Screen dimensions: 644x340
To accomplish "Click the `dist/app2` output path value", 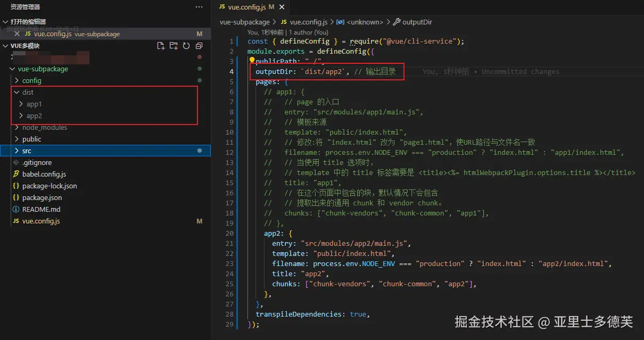I will 325,71.
